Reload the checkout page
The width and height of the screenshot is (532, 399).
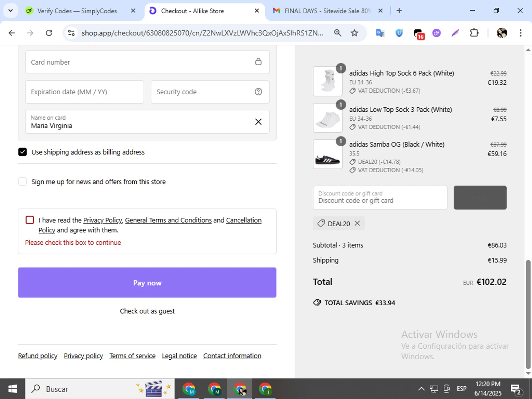49,33
